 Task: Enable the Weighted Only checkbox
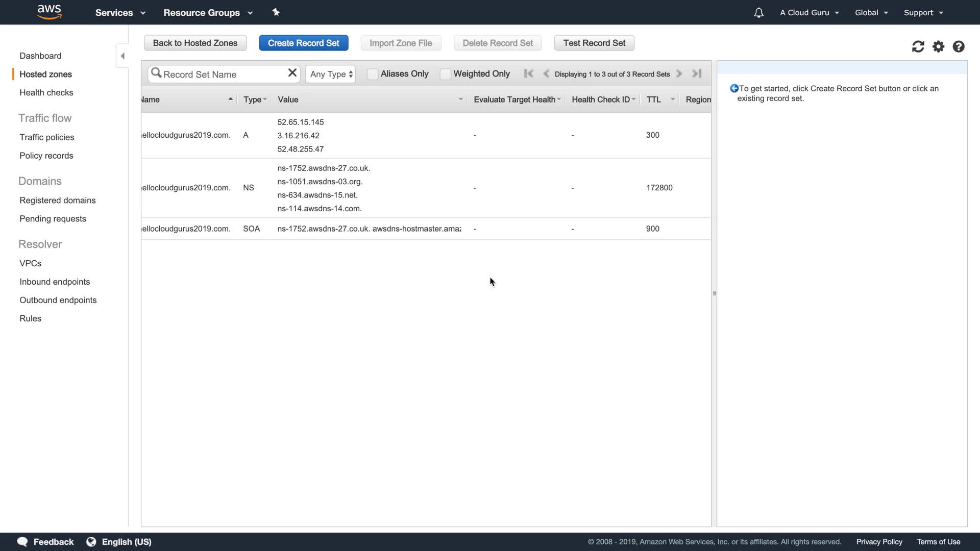pos(445,74)
